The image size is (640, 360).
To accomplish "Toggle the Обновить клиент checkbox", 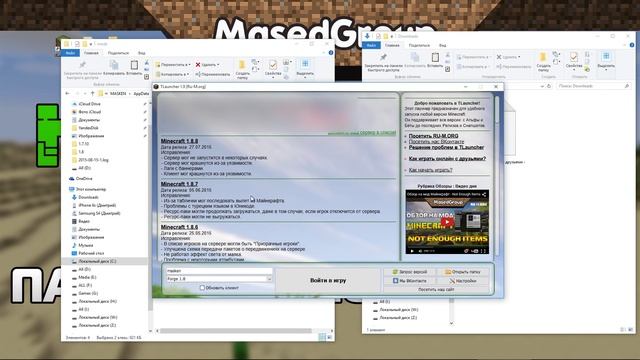I will [x=202, y=288].
